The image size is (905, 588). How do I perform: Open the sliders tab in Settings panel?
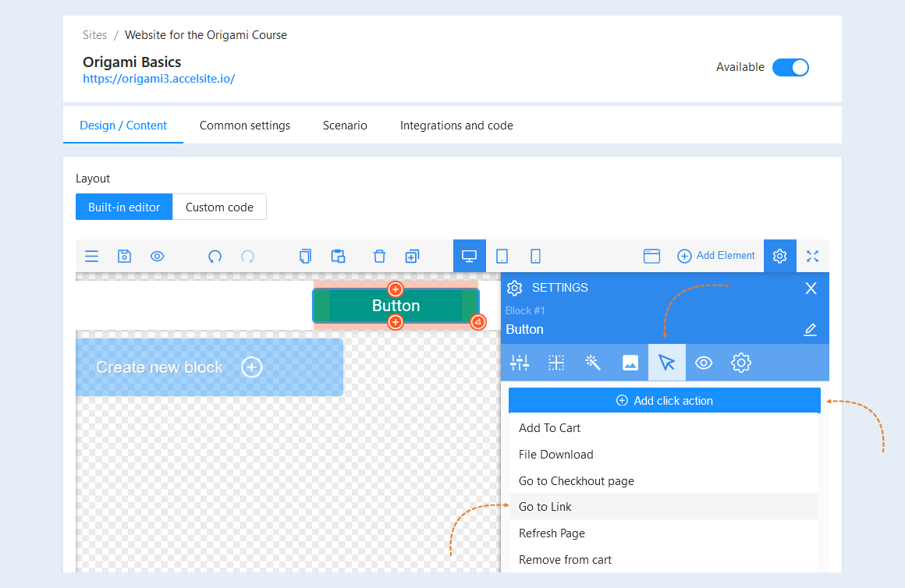520,363
